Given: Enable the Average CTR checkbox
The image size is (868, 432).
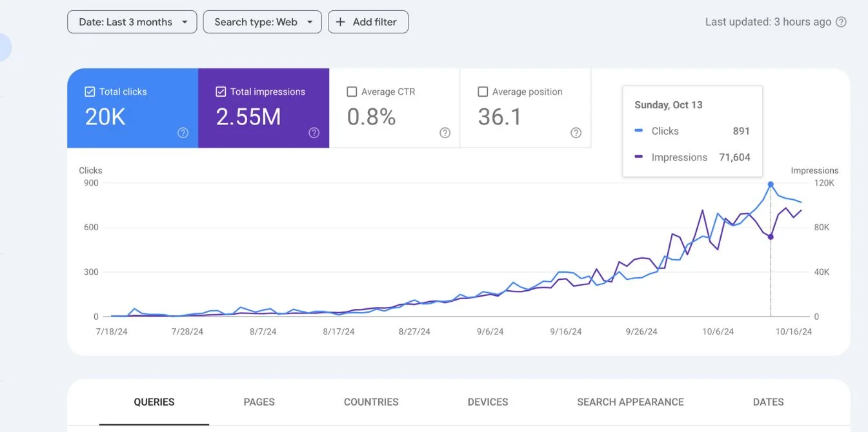Looking at the screenshot, I should [x=352, y=92].
